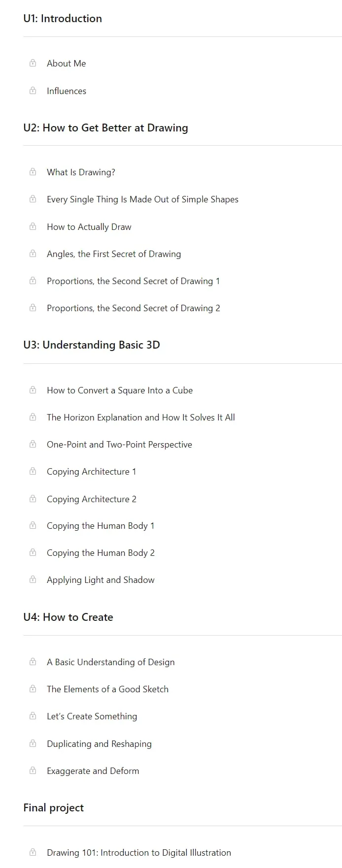Open the U4: How to Create heading
Image resolution: width=342 pixels, height=868 pixels.
[x=68, y=617]
